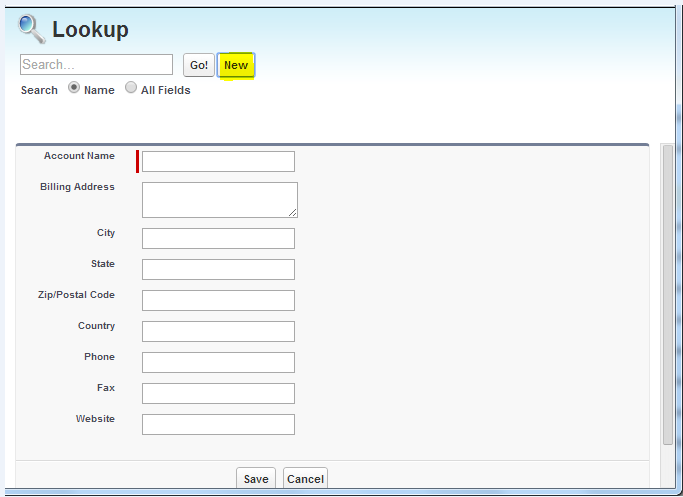Click the City label
The image size is (683, 497).
pos(106,233)
